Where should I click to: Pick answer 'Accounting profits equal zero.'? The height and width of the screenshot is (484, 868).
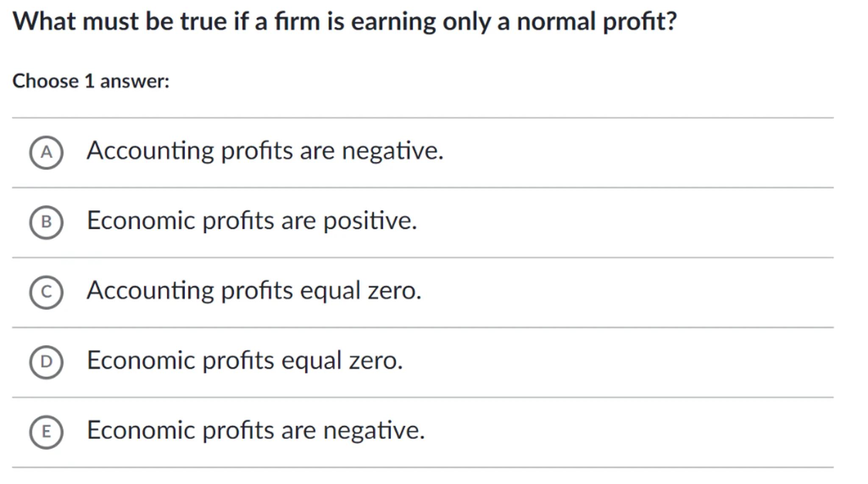[254, 291]
